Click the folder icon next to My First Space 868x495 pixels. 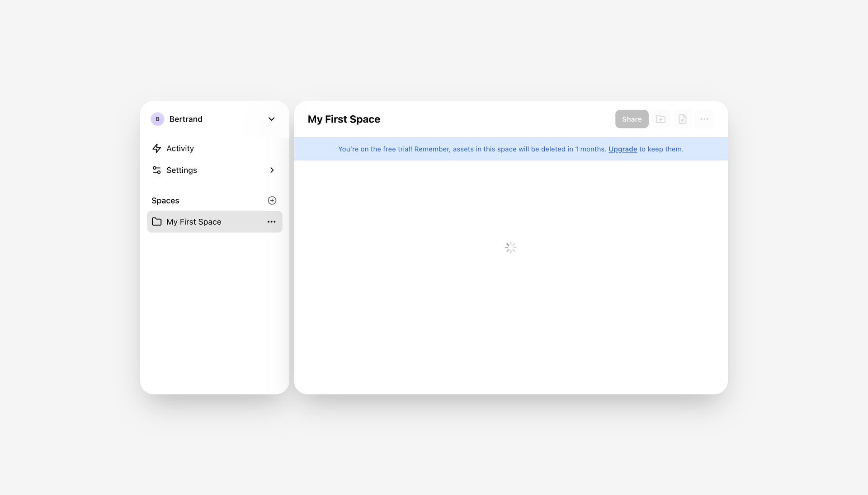coord(156,222)
